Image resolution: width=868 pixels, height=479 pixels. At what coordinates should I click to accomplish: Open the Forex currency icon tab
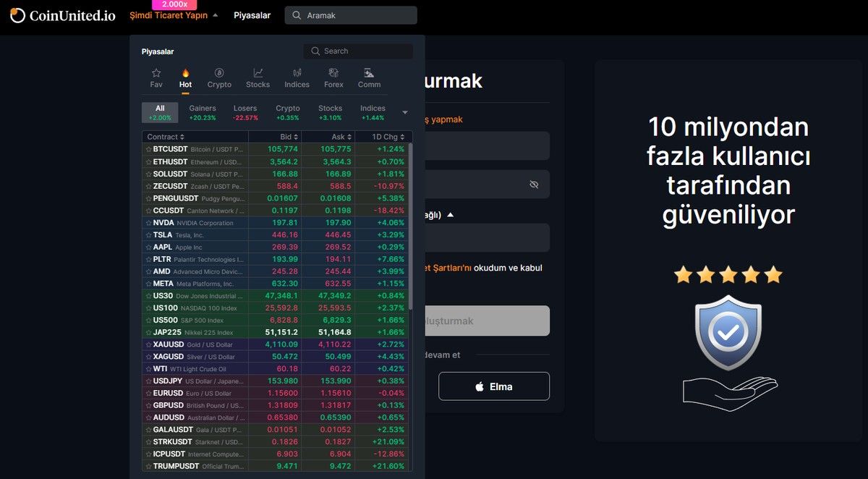pyautogui.click(x=333, y=77)
